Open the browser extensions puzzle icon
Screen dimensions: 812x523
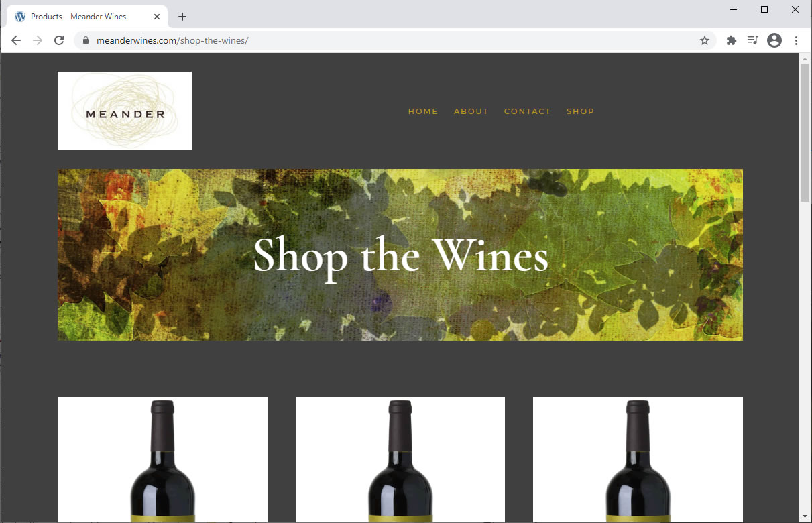(732, 40)
